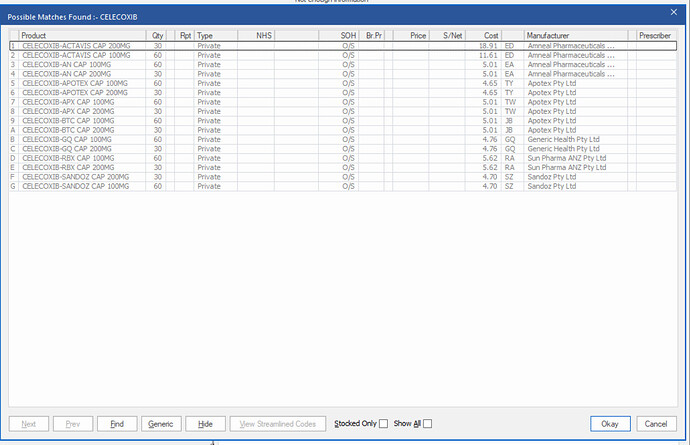Tick the Show All checkbox

coord(427,423)
